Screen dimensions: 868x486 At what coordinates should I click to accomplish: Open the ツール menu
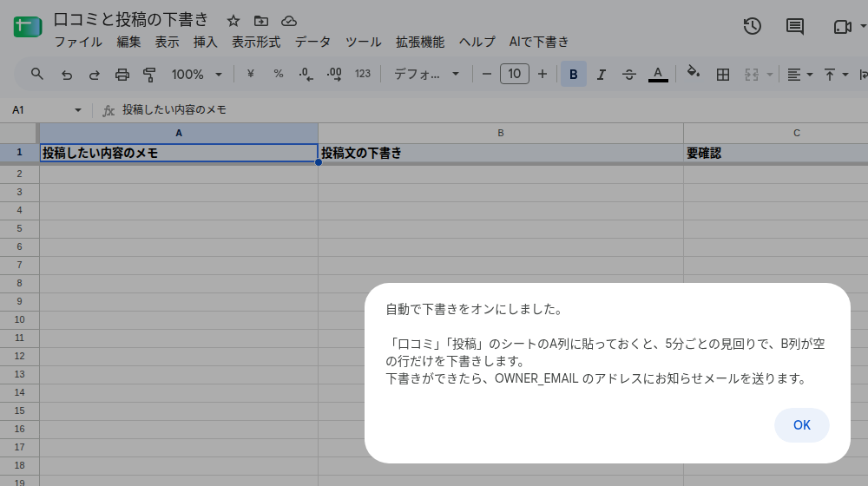click(363, 42)
